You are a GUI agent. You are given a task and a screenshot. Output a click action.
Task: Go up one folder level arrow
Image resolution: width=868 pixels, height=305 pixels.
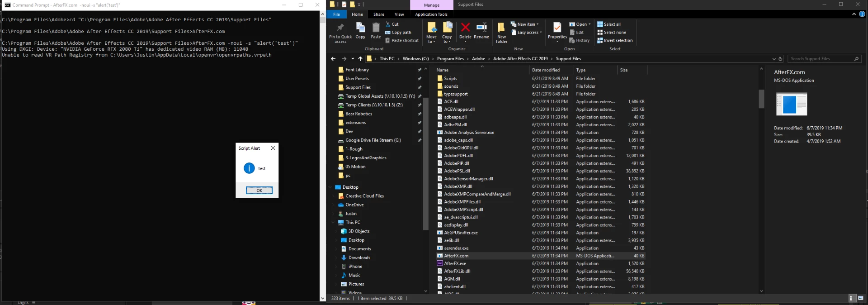point(360,59)
